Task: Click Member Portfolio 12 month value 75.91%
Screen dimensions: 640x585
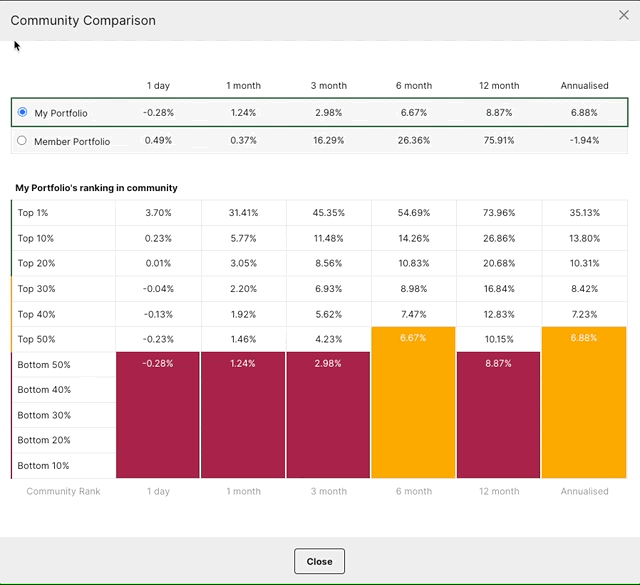Action: pos(499,141)
